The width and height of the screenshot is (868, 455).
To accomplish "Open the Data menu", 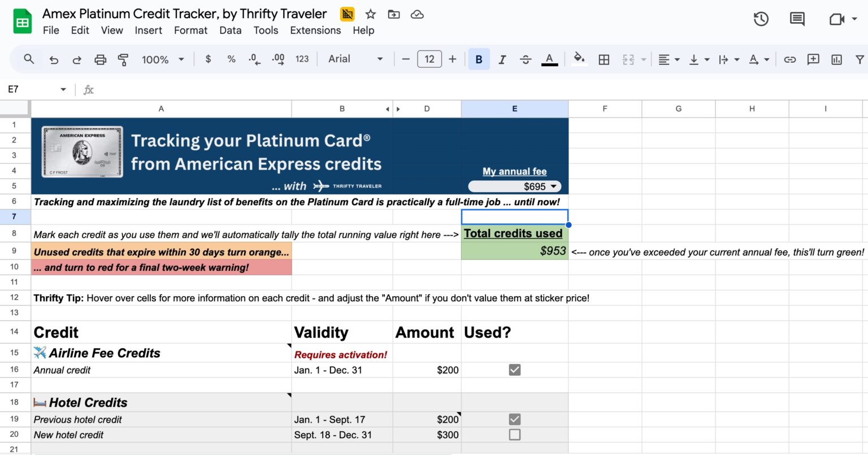I will pos(231,31).
